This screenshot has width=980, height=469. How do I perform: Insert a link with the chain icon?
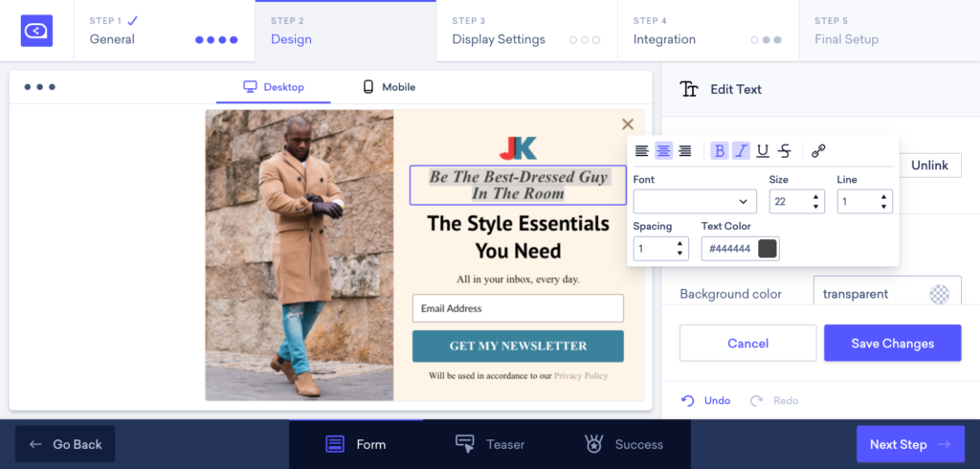[x=818, y=150]
